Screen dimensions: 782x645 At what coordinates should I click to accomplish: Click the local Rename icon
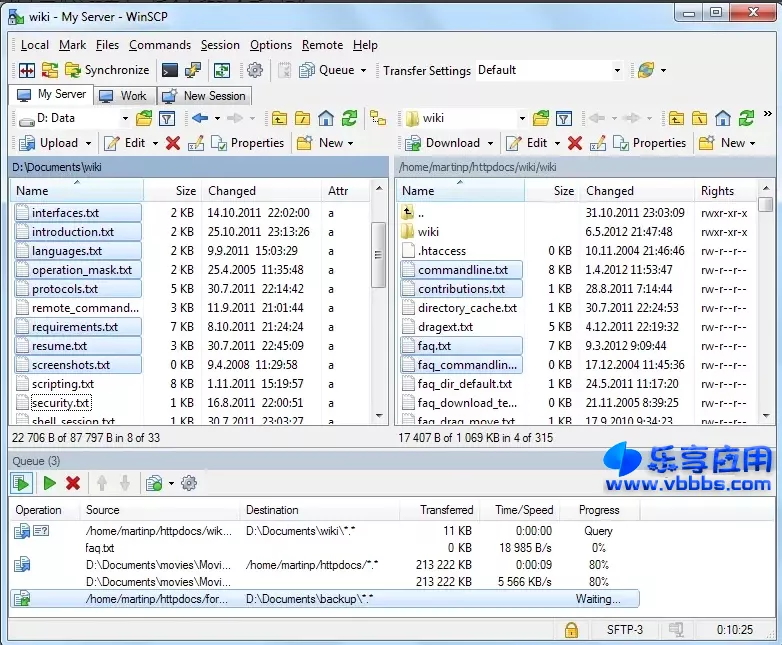coord(196,144)
